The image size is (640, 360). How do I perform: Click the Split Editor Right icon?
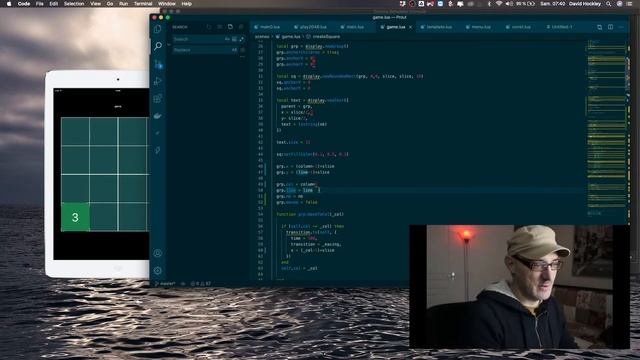610,27
